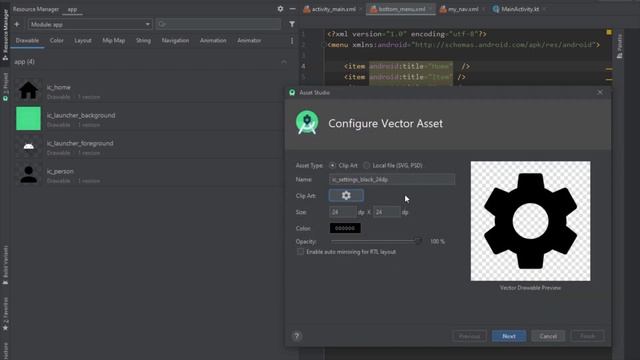Click the ic_person resource name

(60, 171)
